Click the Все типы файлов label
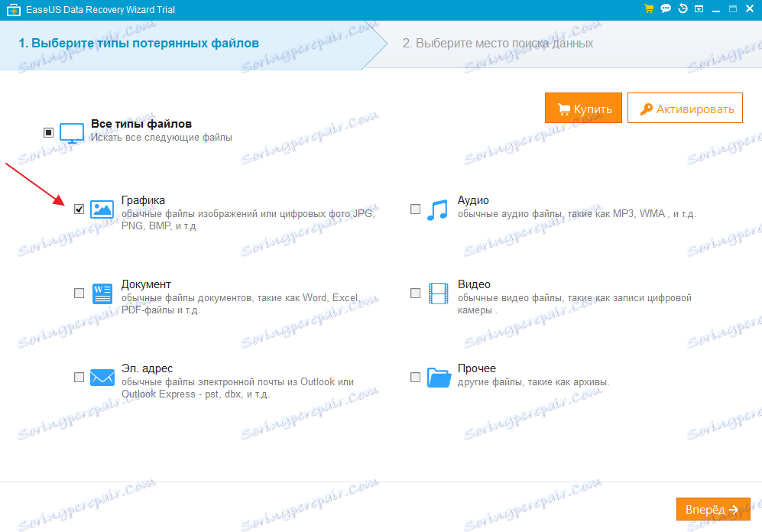 click(x=141, y=124)
